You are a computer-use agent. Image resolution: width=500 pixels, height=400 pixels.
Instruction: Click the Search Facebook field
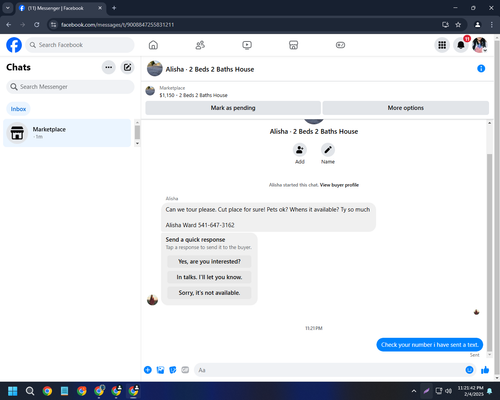coord(80,45)
